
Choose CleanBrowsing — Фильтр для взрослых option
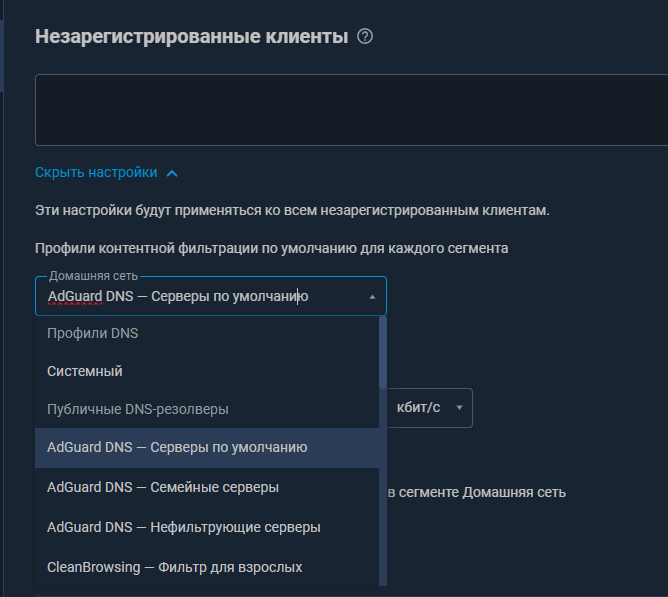pyautogui.click(x=207, y=568)
